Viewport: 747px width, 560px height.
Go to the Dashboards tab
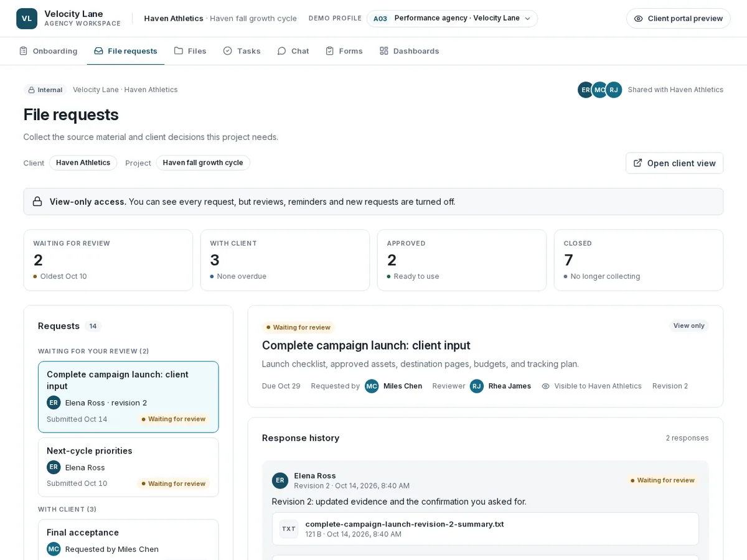(x=409, y=51)
